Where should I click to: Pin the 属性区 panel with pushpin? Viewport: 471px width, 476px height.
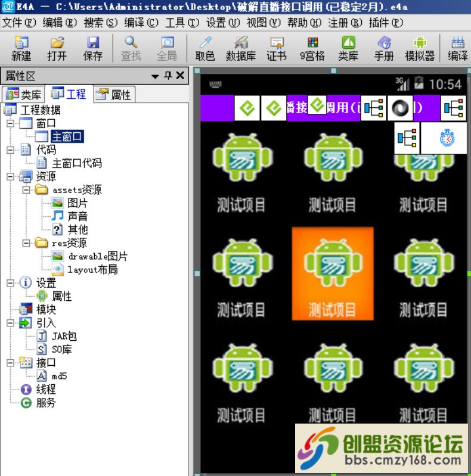pyautogui.click(x=168, y=75)
